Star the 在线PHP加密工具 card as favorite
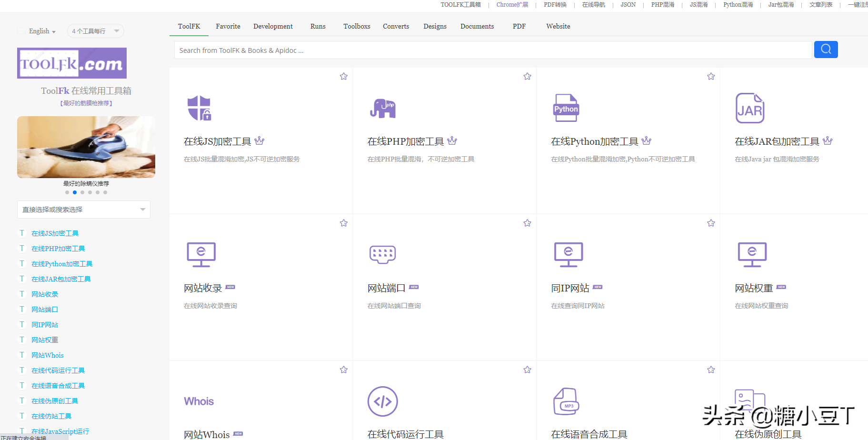868x440 pixels. (527, 76)
